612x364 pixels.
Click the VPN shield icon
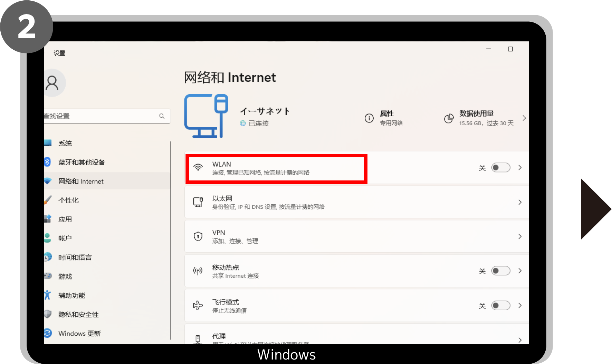[198, 236]
